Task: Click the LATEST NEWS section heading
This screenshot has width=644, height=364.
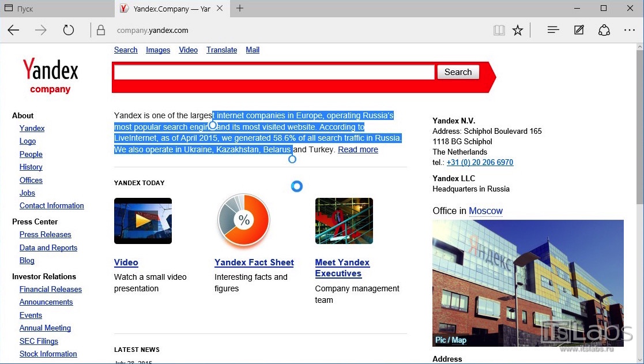Action: (x=137, y=350)
